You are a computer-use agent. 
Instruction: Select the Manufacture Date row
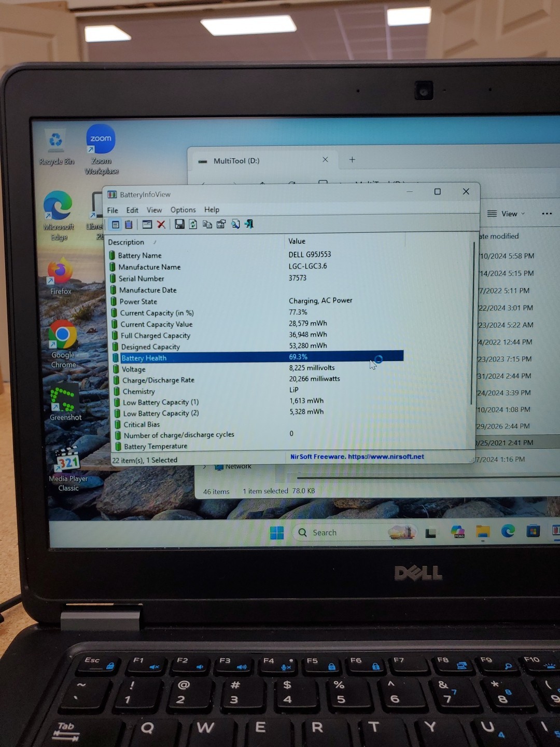tap(256, 290)
